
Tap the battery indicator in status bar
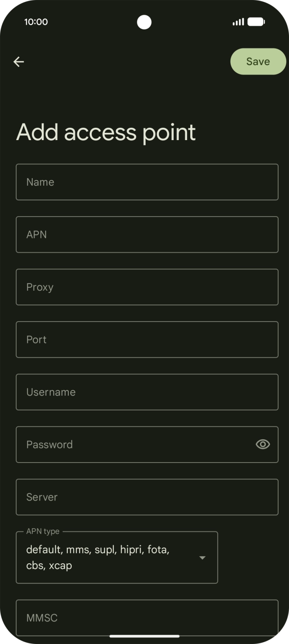coord(256,21)
